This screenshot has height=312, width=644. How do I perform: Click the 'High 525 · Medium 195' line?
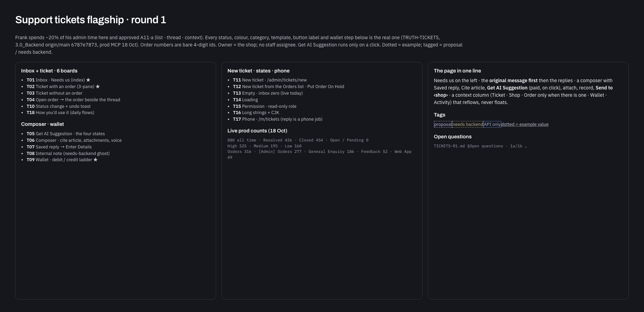[x=264, y=146]
